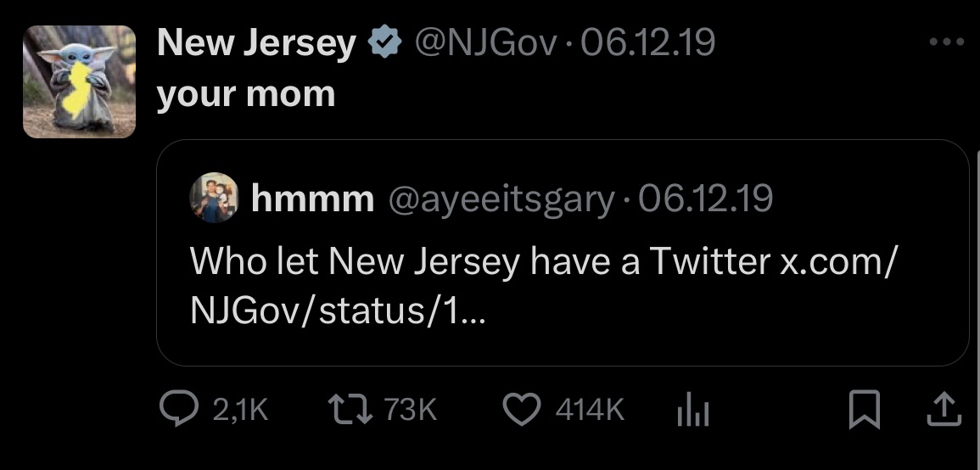Click the main tweet's 06.12.19 date
Screen dimensions: 980x470
(649, 42)
